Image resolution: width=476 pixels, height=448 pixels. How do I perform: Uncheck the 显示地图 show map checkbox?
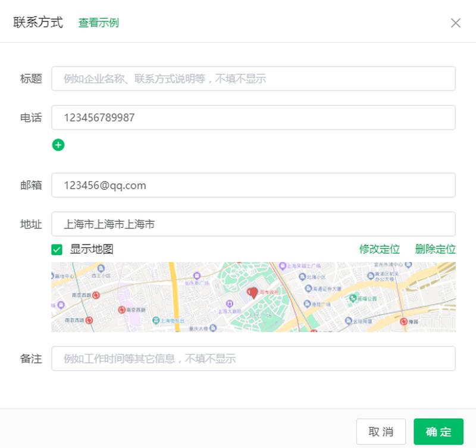click(58, 249)
